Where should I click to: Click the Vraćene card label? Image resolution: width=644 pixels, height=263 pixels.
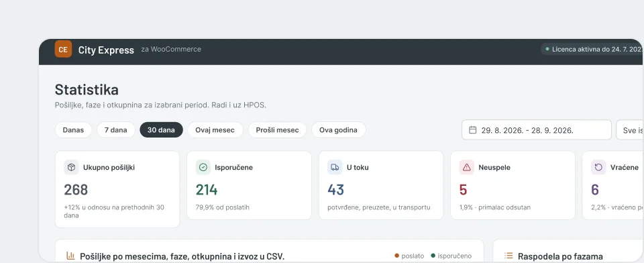pyautogui.click(x=625, y=167)
